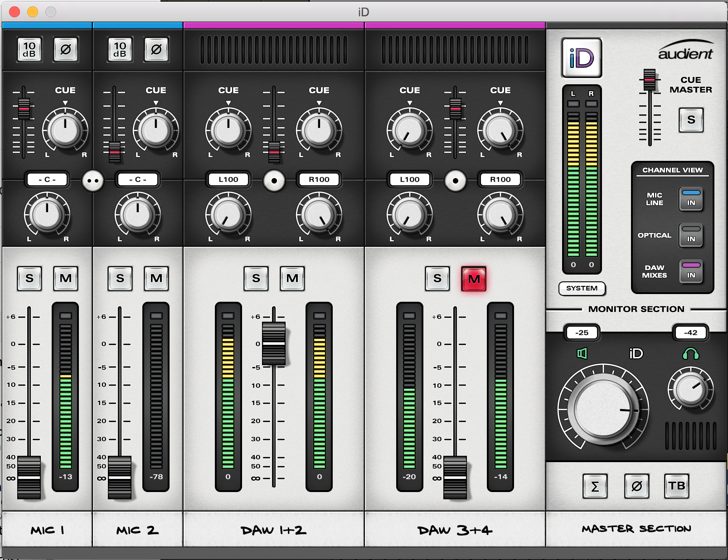
Task: Click the Mic 2 pan value field - C -
Action: pyautogui.click(x=138, y=179)
